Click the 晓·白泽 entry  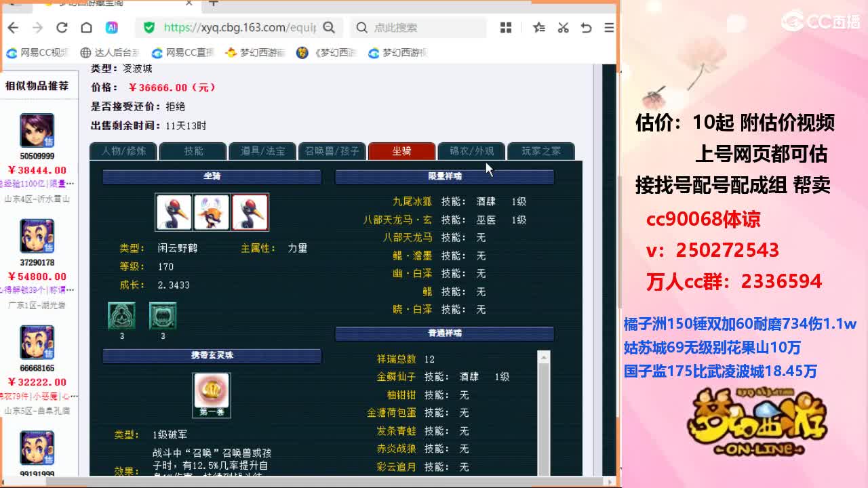412,309
